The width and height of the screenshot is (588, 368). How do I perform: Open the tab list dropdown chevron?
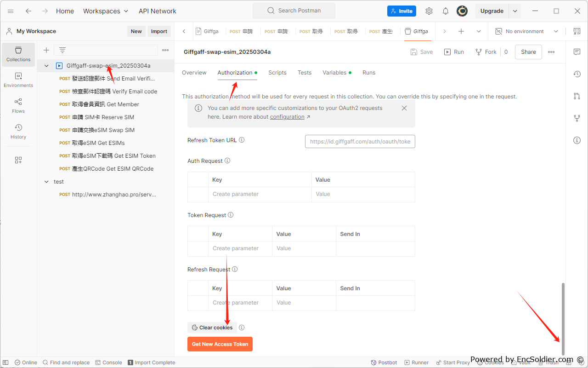(x=479, y=31)
